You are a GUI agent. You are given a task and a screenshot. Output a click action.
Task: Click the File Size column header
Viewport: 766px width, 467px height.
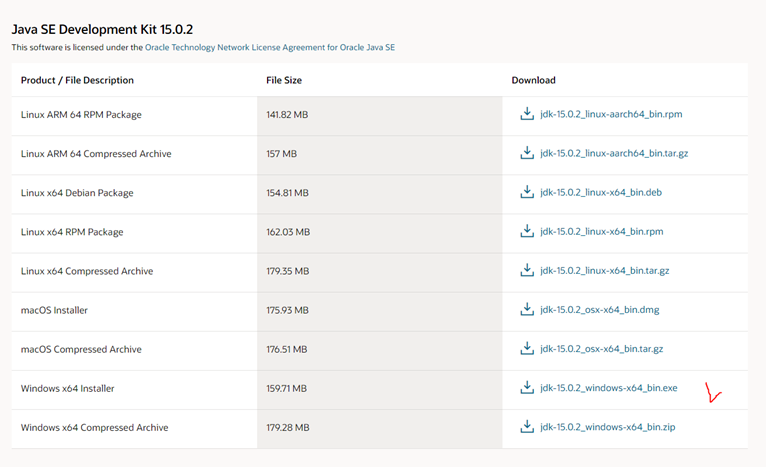click(284, 80)
